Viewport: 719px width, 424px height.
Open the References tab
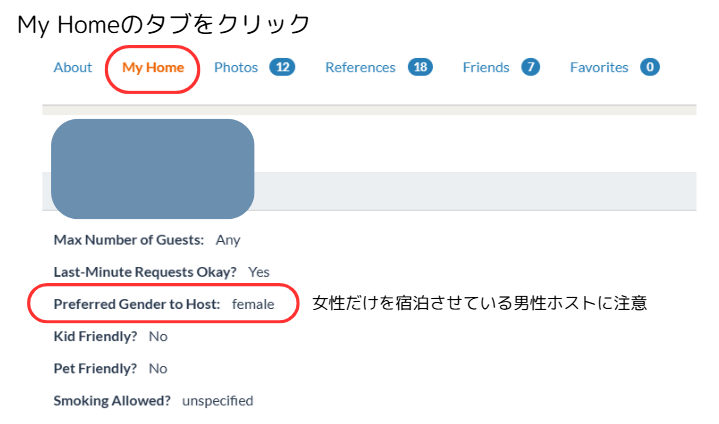click(x=360, y=67)
